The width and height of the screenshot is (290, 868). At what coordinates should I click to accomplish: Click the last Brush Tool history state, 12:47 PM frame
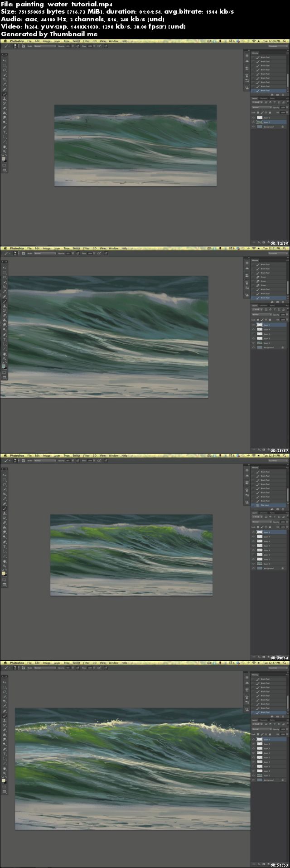point(269,712)
